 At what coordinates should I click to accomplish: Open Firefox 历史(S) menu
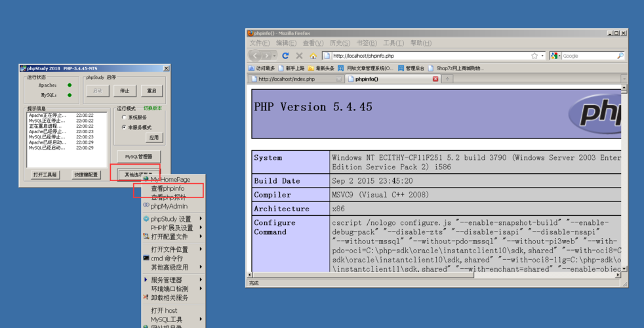point(340,43)
